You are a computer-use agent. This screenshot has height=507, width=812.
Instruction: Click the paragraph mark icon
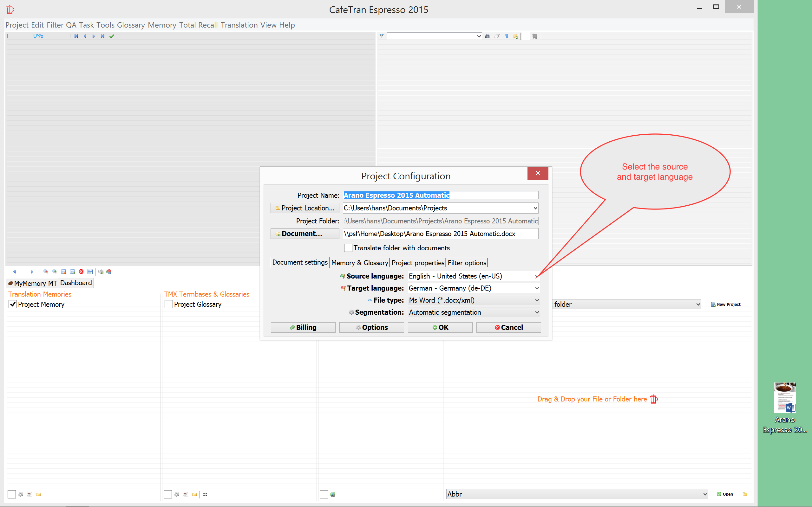507,36
